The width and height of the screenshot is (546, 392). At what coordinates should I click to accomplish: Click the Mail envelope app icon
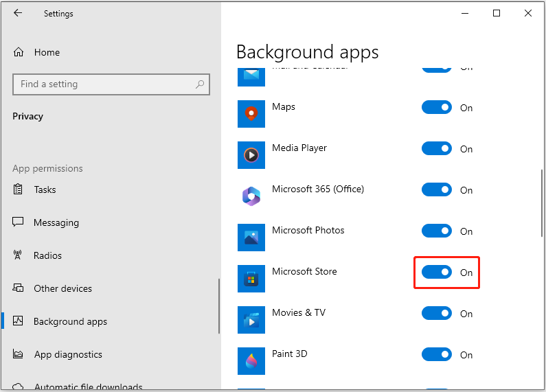coord(251,77)
